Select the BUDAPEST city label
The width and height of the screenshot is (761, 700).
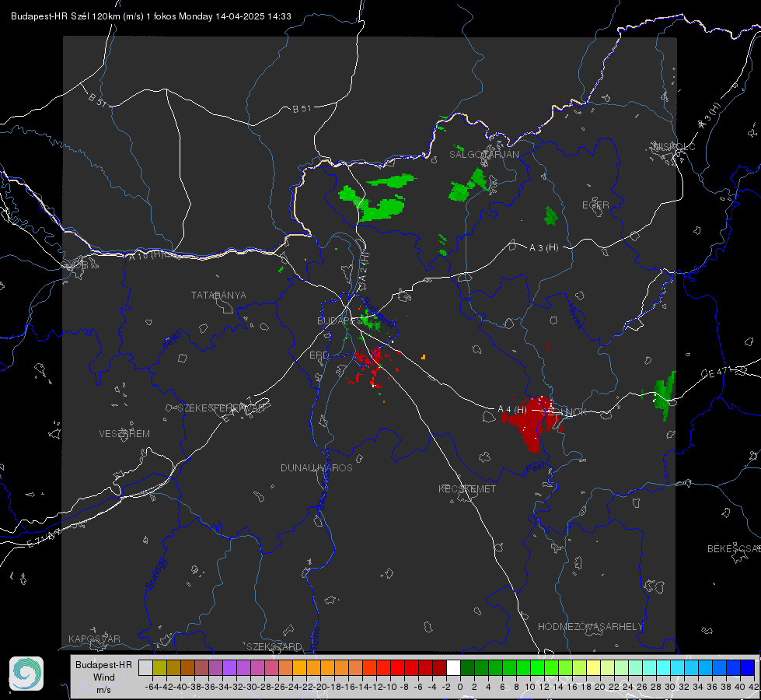coord(340,320)
